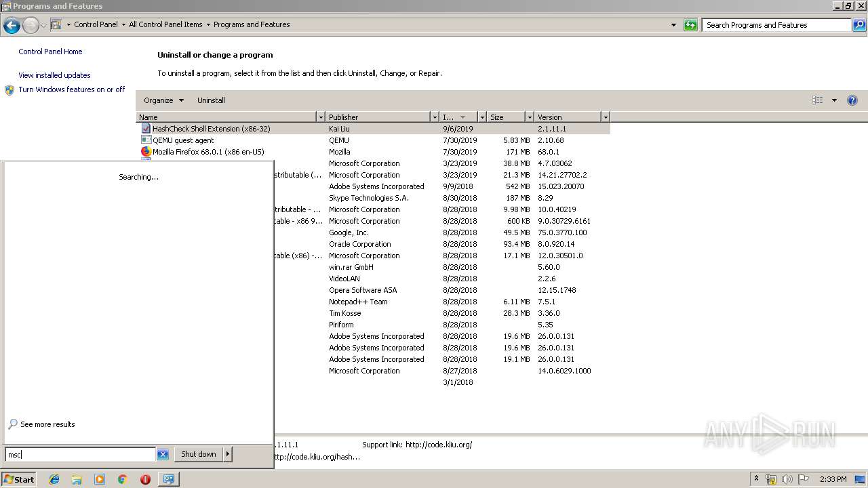This screenshot has height=488, width=868.
Task: Show hidden system tray icons
Action: [756, 479]
